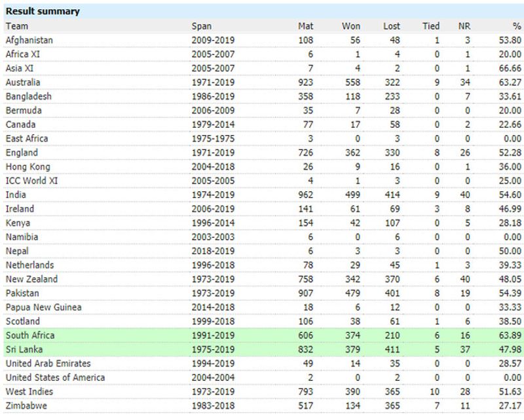The height and width of the screenshot is (420, 524).
Task: Open the New Zealand team entry
Action: pyautogui.click(x=31, y=279)
